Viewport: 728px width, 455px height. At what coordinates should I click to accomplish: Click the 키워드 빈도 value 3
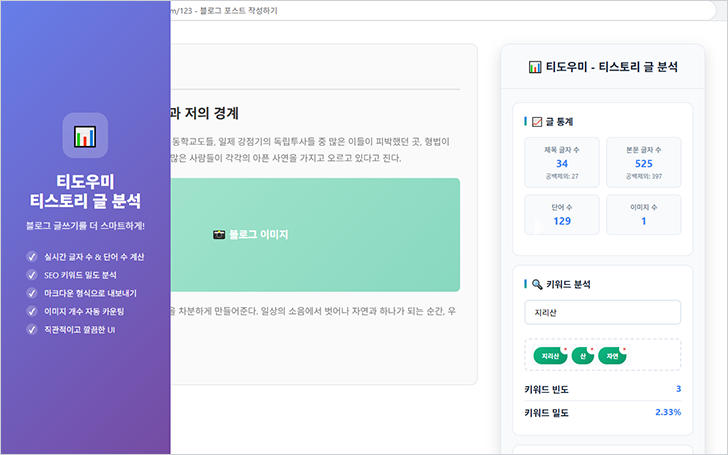(x=678, y=389)
